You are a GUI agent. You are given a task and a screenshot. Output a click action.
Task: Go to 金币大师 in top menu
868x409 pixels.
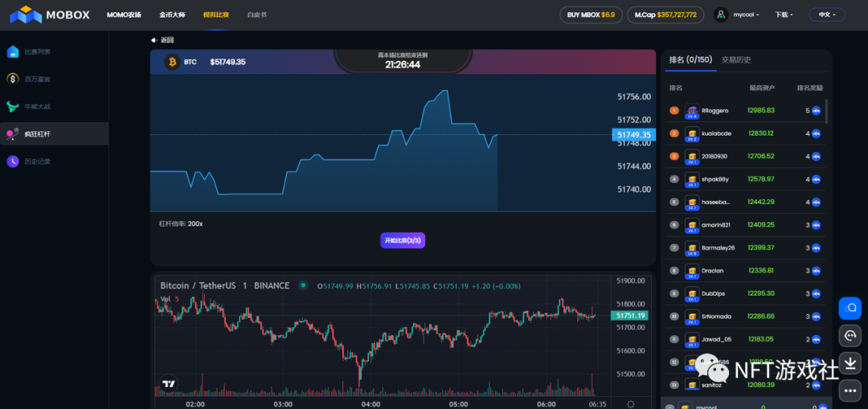(170, 15)
